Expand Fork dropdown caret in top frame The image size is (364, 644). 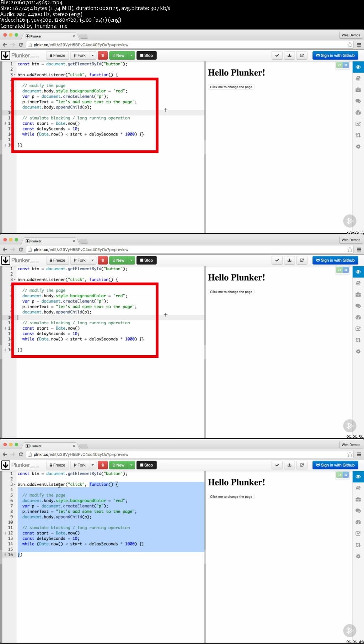[x=92, y=55]
